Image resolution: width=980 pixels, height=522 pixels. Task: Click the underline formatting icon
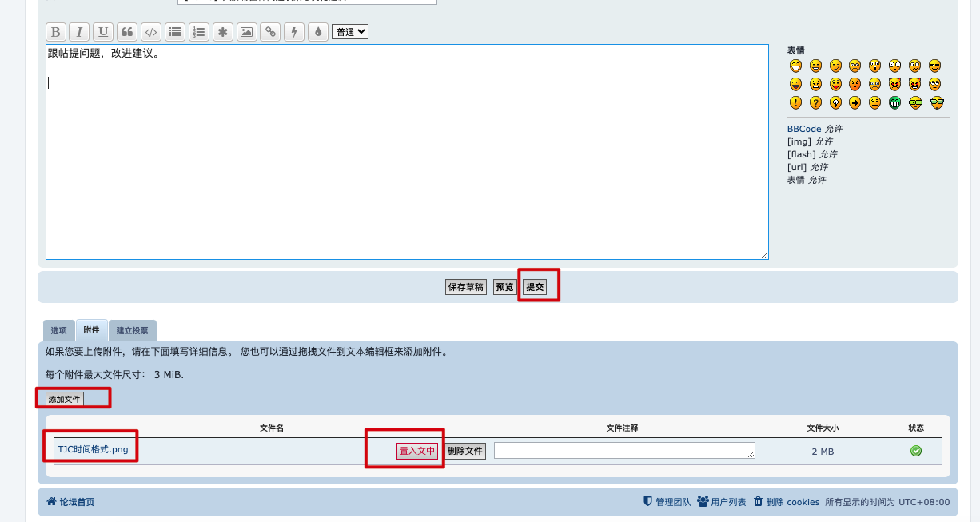pyautogui.click(x=103, y=32)
